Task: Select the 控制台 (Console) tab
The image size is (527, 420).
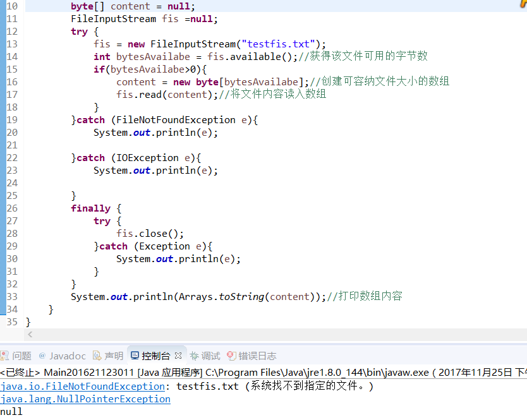Action: pos(156,356)
